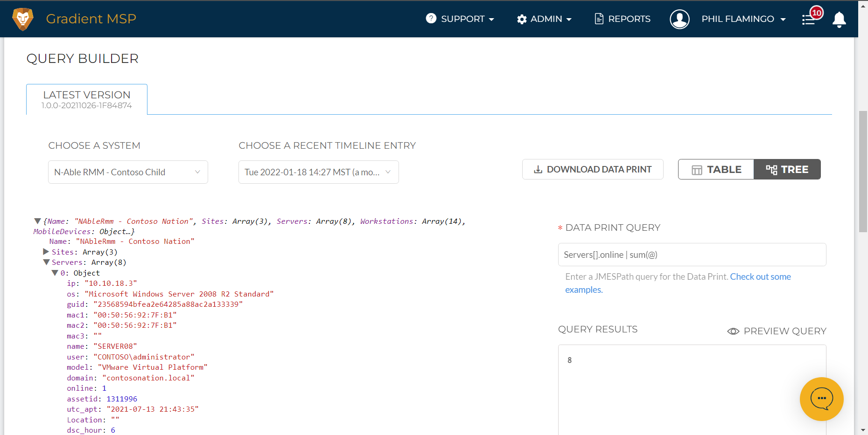Open the Support menu
Screen dimensions: 868x435
(x=460, y=19)
